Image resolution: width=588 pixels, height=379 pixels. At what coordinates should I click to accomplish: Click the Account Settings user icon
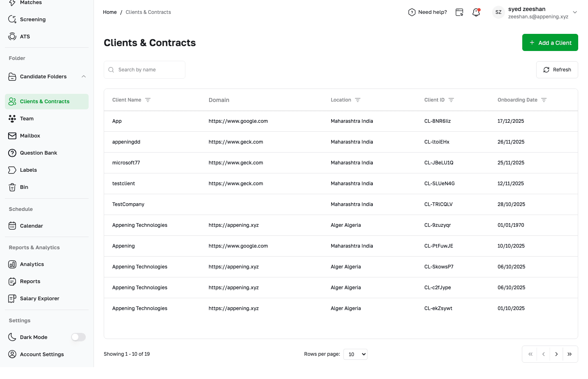tap(12, 354)
